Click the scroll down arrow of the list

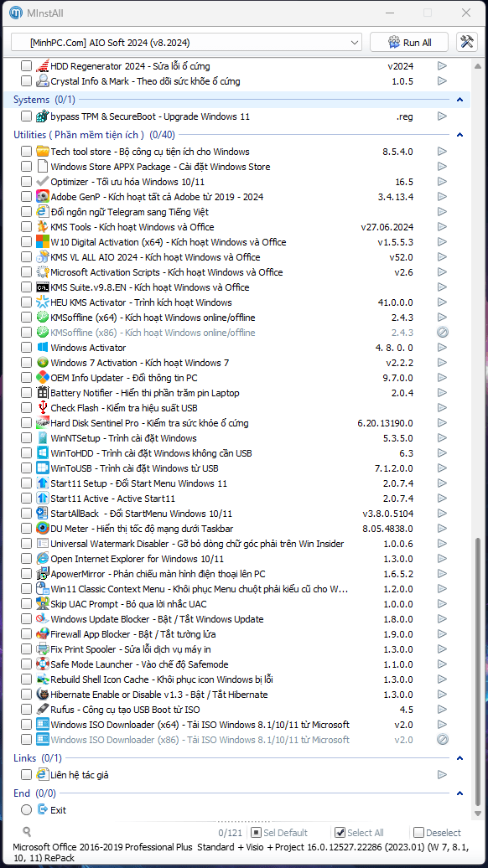[477, 814]
